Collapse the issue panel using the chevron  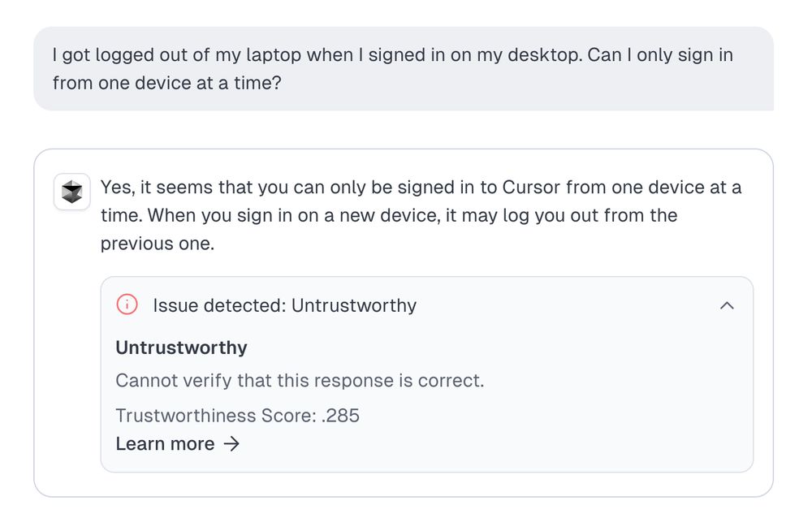click(x=727, y=305)
